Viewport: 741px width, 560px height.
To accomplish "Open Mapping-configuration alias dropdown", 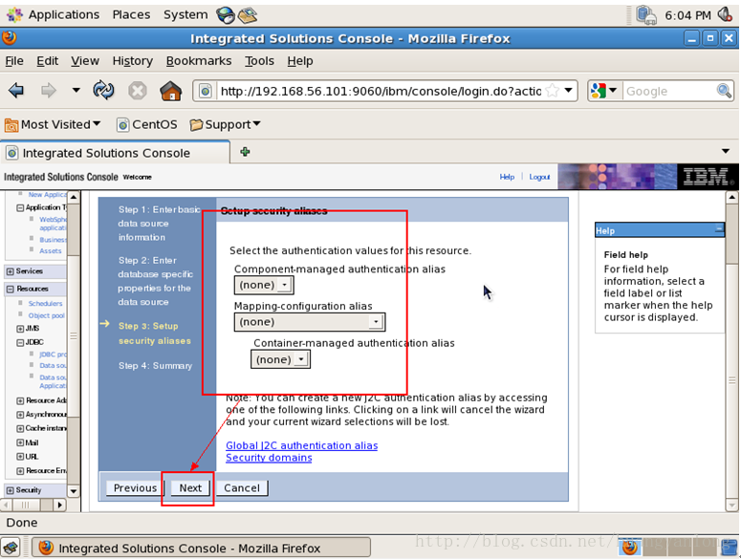I will (x=310, y=322).
